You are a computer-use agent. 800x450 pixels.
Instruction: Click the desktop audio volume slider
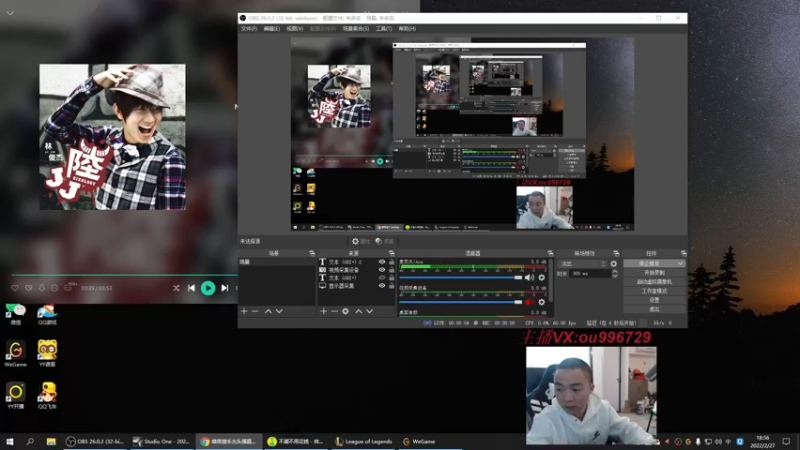click(x=460, y=277)
